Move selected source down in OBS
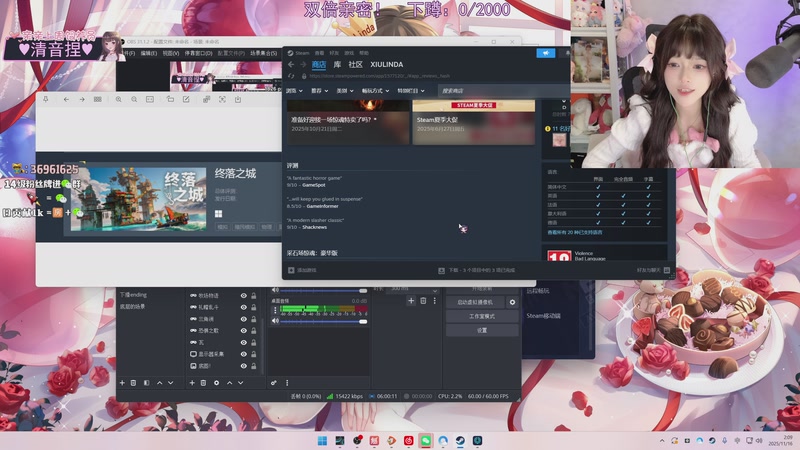This screenshot has height=450, width=800. coord(240,383)
